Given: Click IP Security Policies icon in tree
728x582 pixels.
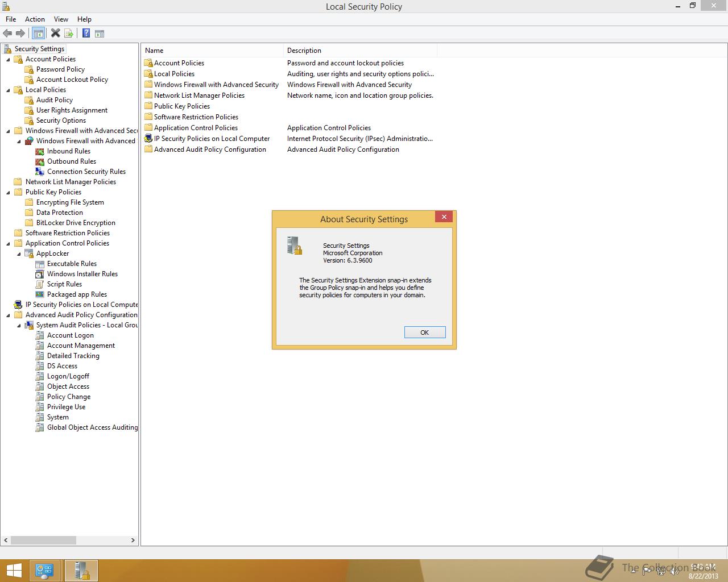Looking at the screenshot, I should 18,305.
